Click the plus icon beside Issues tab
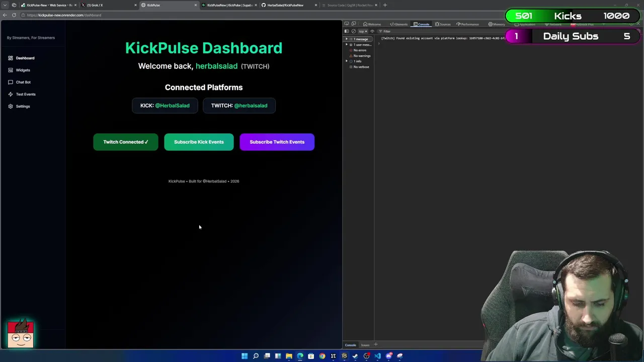 376,345
